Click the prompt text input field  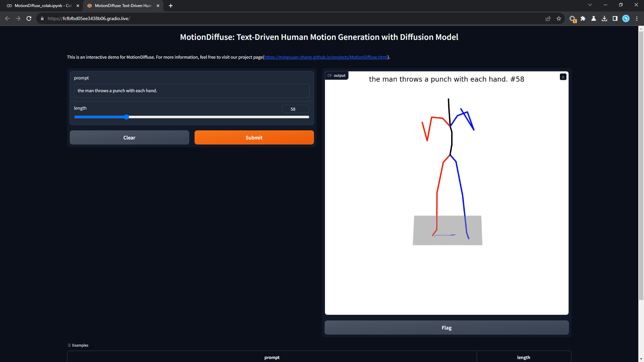tap(191, 91)
